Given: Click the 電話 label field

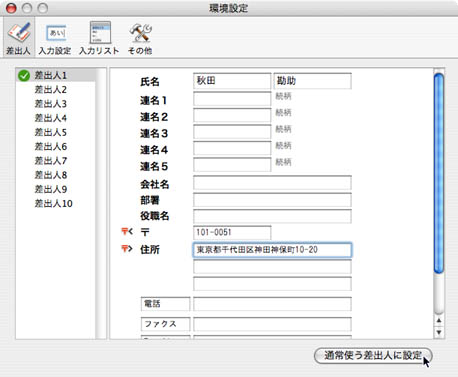Looking at the screenshot, I should point(165,304).
